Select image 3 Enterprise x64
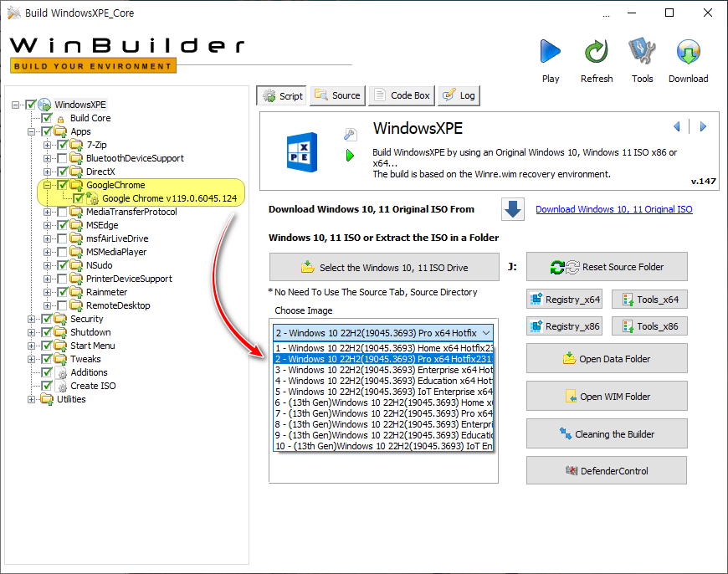 click(383, 370)
